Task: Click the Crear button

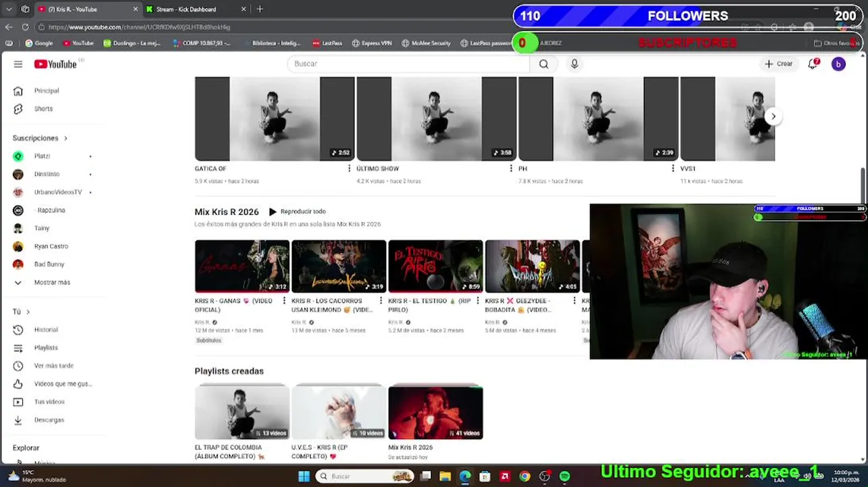Action: 778,64
